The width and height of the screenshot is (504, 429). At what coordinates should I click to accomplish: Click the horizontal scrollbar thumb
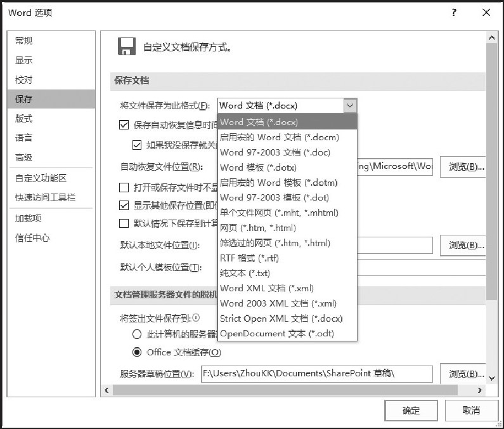coord(285,390)
